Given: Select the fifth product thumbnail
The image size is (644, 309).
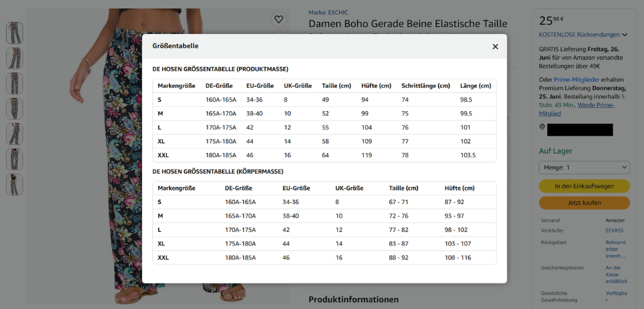Looking at the screenshot, I should tap(14, 134).
